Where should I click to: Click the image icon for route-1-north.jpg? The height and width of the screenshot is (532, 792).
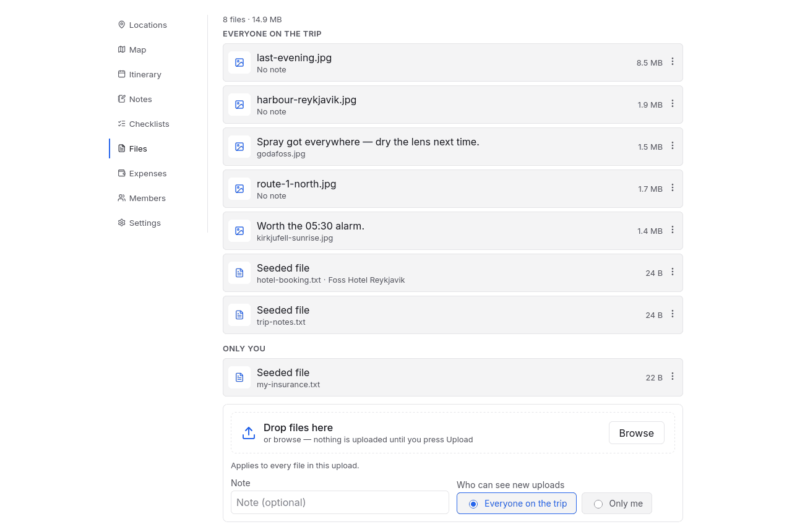pyautogui.click(x=239, y=189)
